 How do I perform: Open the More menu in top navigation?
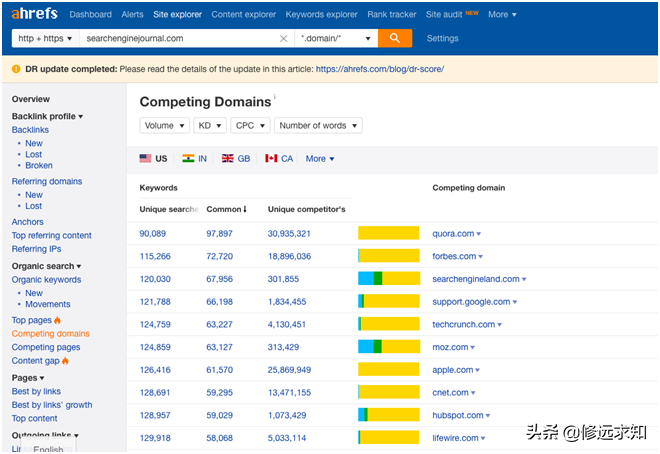502,14
